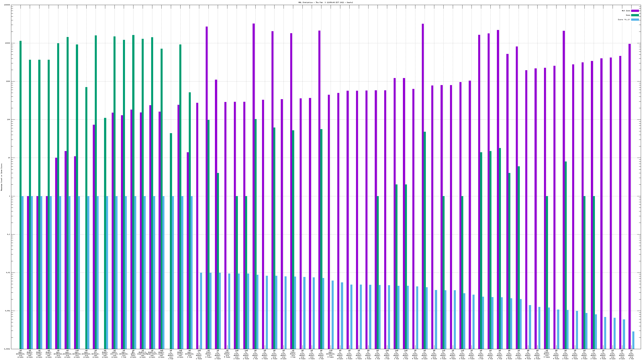Click the 'Message Count or Spam Score' axis title

click(1, 177)
